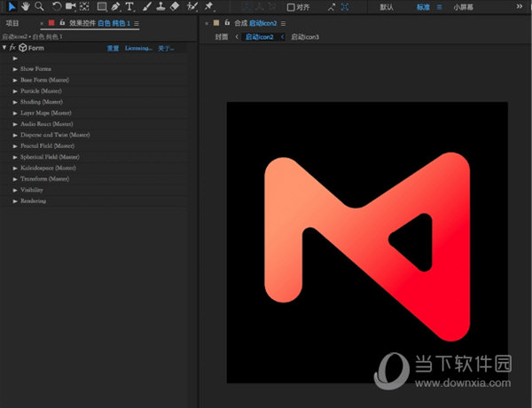Select the Rotation tool
The height and width of the screenshot is (408, 532).
point(57,6)
